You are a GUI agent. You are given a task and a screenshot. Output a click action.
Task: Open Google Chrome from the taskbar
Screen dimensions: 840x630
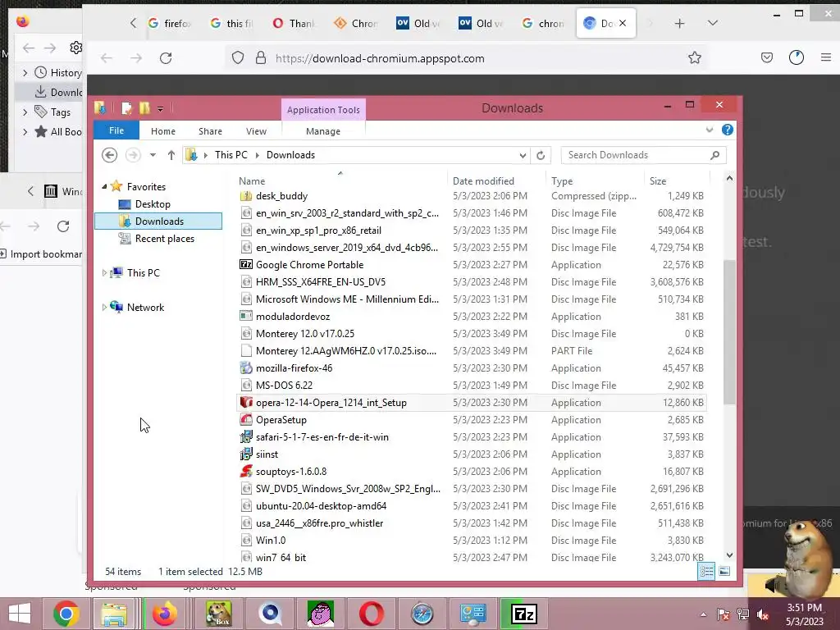[66, 614]
